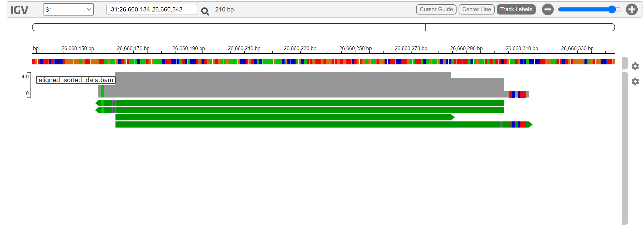Click the colored mismatch bars in the coverage track
The image size is (644, 237).
coord(518,94)
